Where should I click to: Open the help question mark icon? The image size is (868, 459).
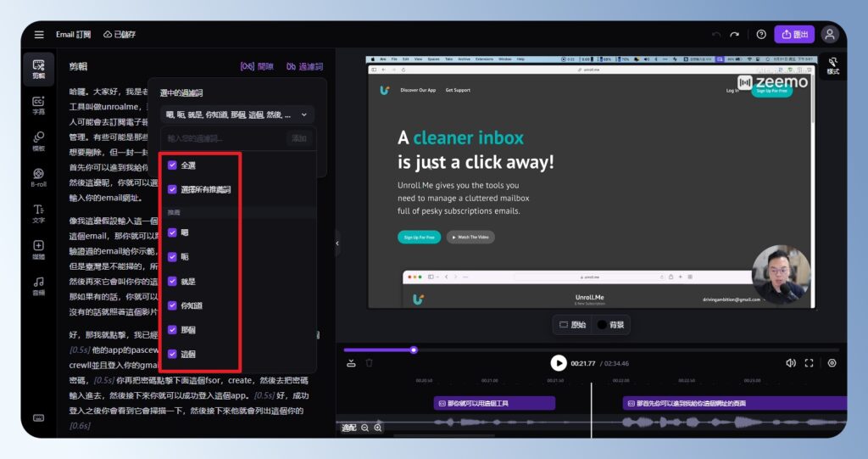click(761, 35)
